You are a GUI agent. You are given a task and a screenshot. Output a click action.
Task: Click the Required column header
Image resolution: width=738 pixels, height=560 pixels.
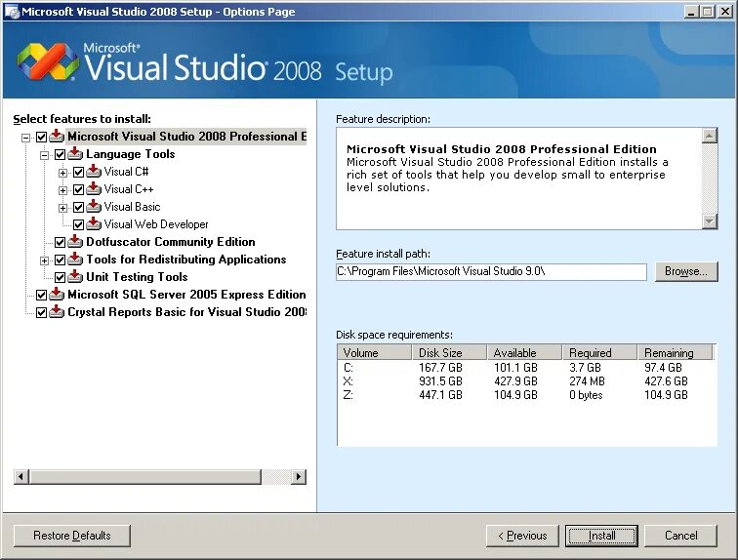coord(599,352)
